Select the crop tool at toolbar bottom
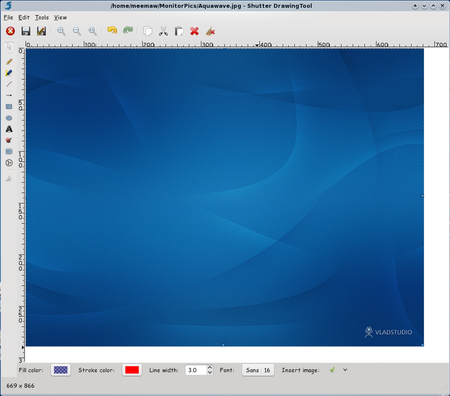The width and height of the screenshot is (450, 396). [x=9, y=179]
